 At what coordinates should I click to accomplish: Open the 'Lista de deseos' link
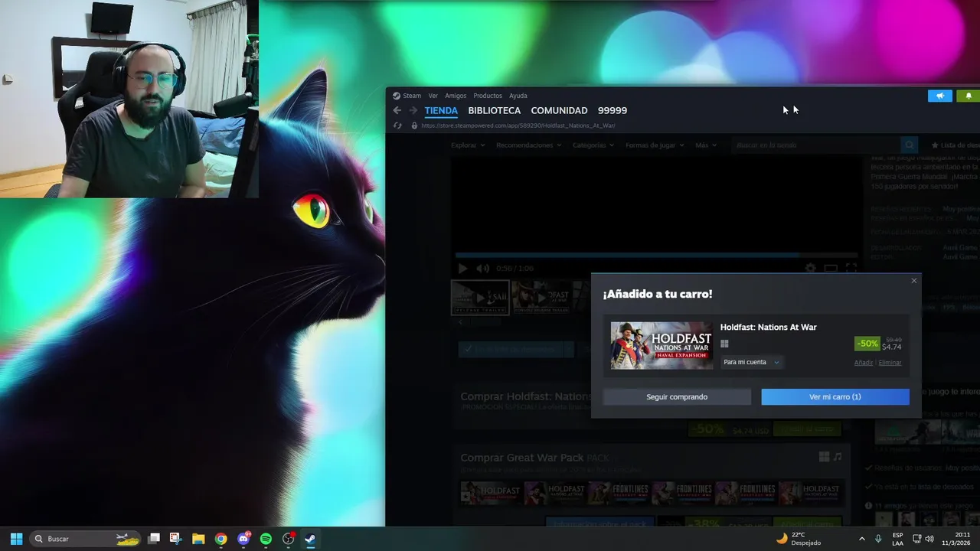(955, 145)
